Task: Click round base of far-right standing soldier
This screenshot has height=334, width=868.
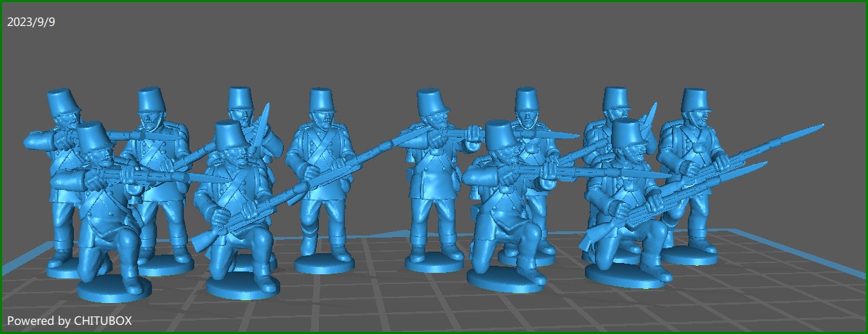Action: (x=690, y=256)
